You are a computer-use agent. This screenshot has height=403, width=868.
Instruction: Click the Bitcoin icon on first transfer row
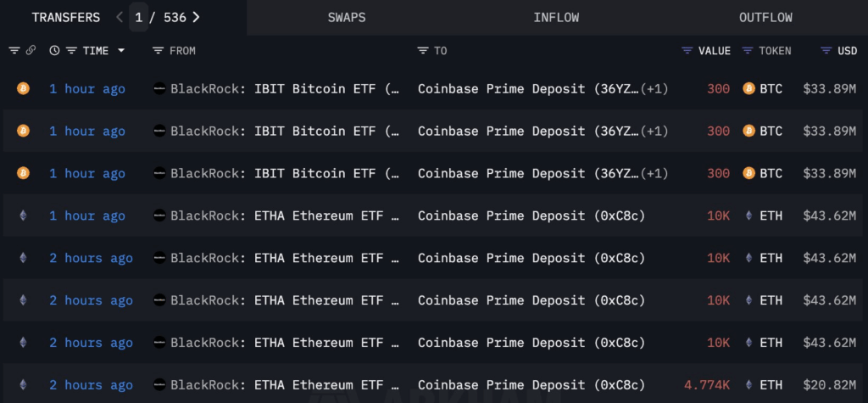(23, 88)
